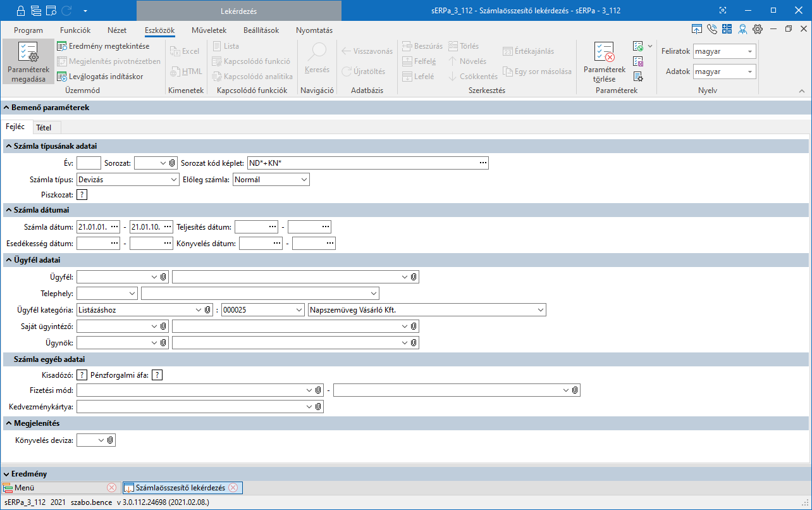Open the Számla típus dropdown

point(175,180)
